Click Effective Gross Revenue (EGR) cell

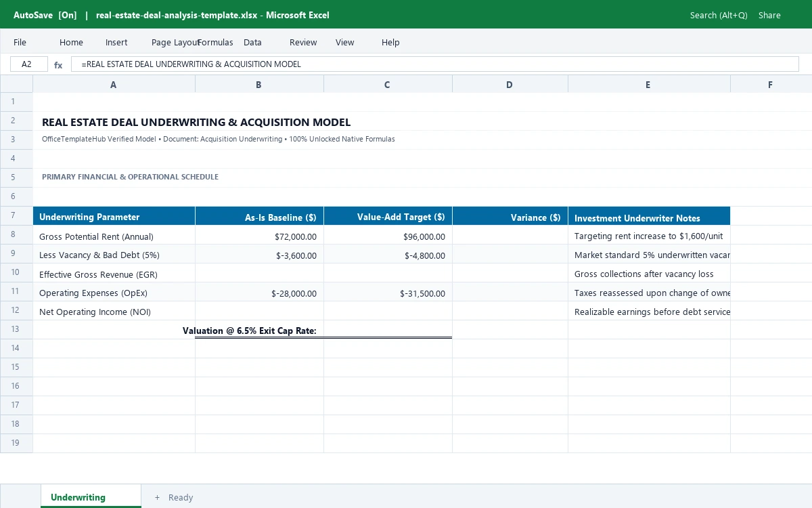tap(114, 274)
